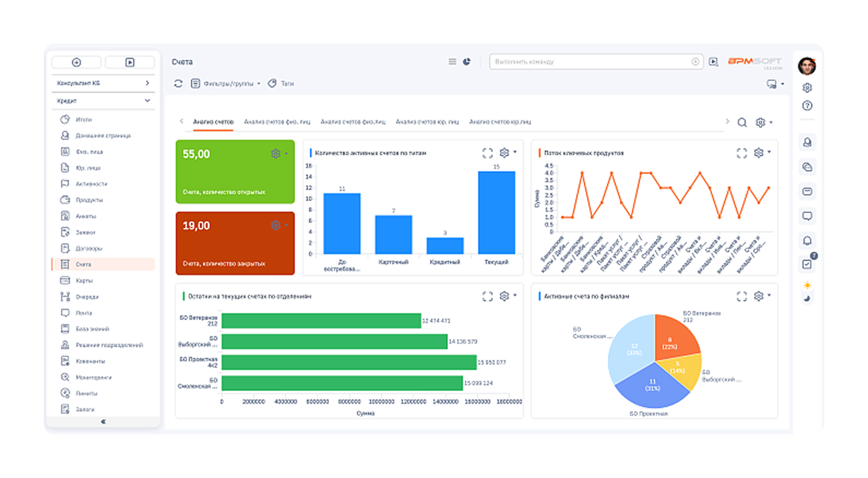Open the user profile avatar
The image size is (868, 478).
click(807, 66)
